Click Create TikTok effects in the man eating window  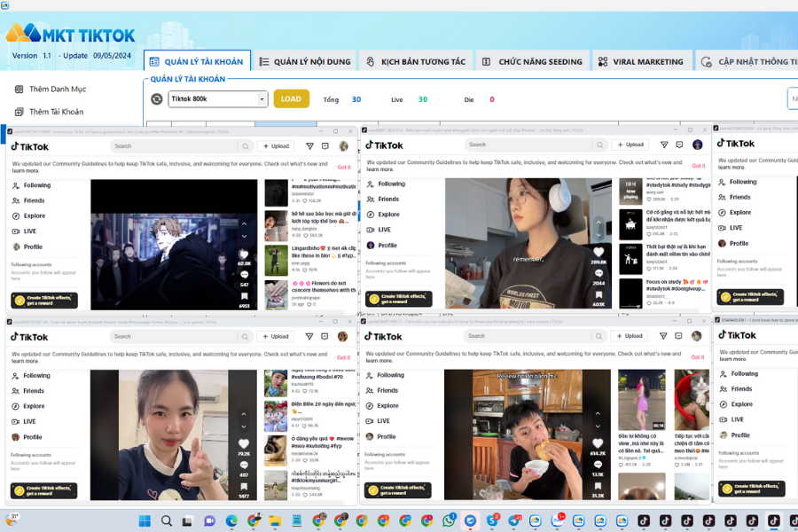point(398,490)
